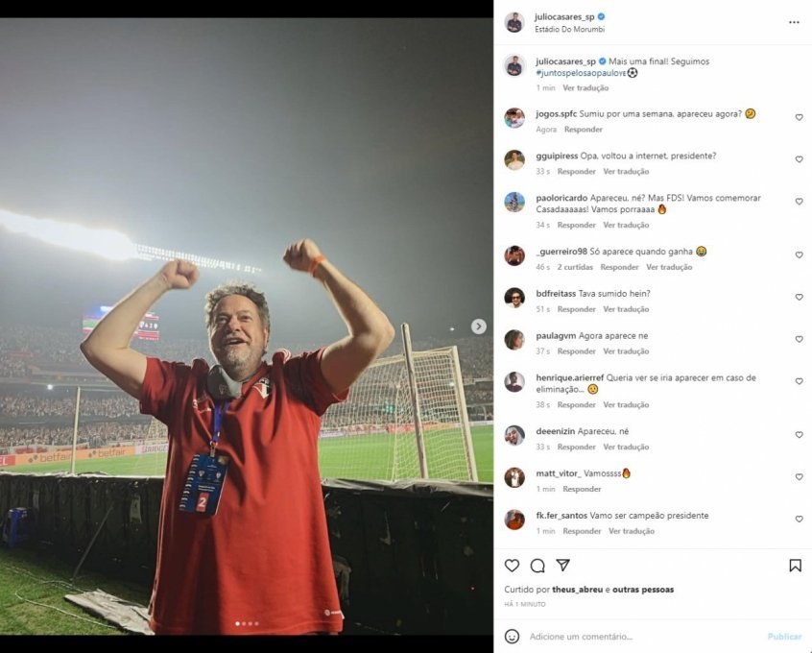
Task: Open emoji picker in comment box
Action: [x=513, y=636]
